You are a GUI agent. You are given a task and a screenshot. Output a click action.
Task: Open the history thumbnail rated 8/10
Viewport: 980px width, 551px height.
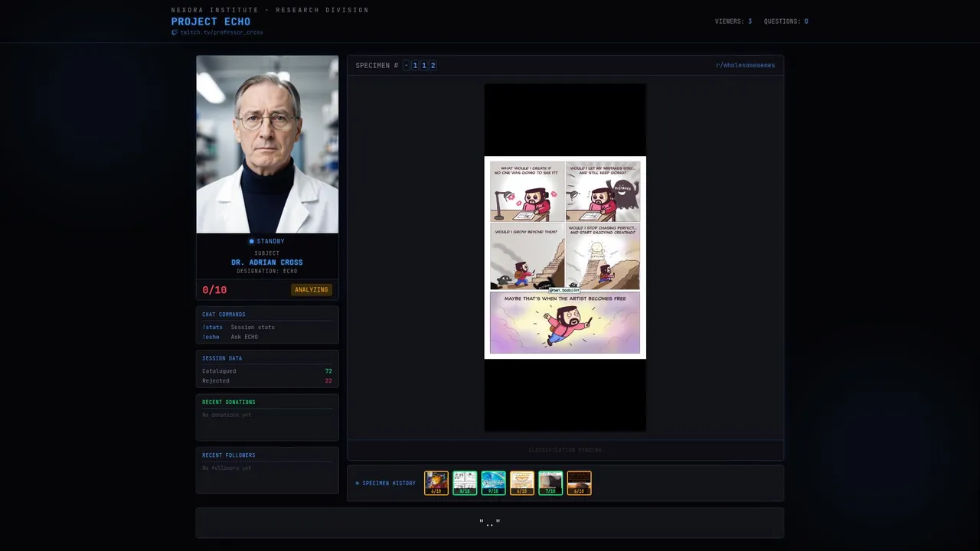click(465, 483)
